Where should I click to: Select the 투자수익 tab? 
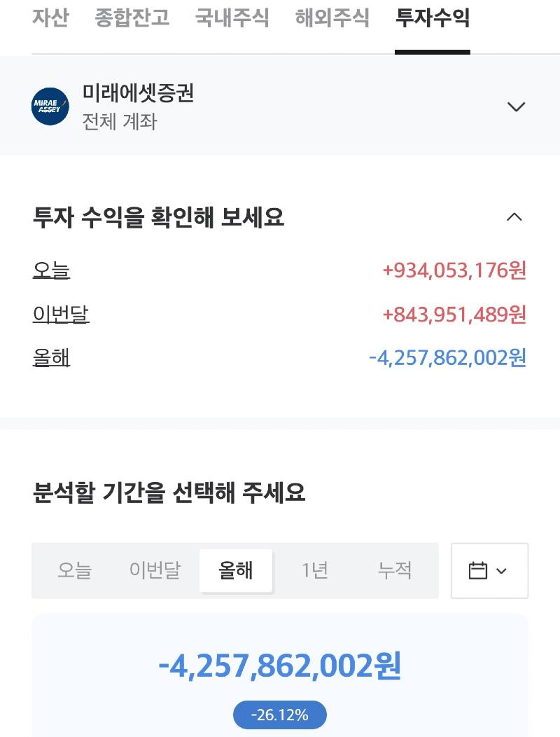point(432,18)
